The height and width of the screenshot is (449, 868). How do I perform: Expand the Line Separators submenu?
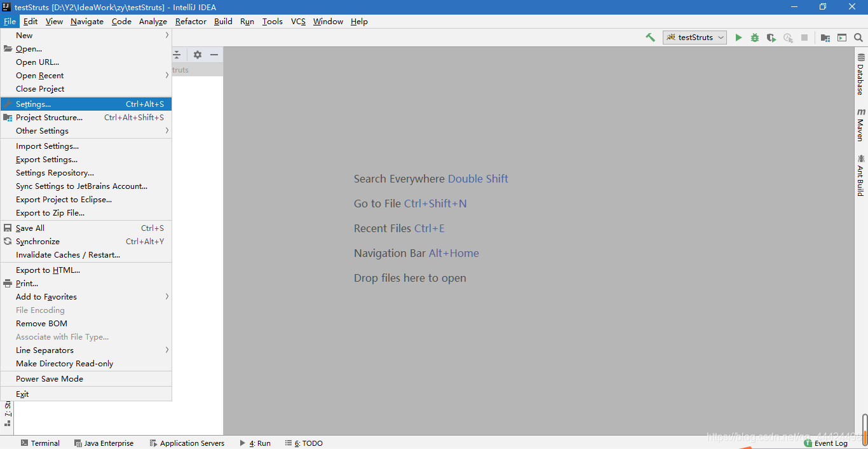pos(86,350)
